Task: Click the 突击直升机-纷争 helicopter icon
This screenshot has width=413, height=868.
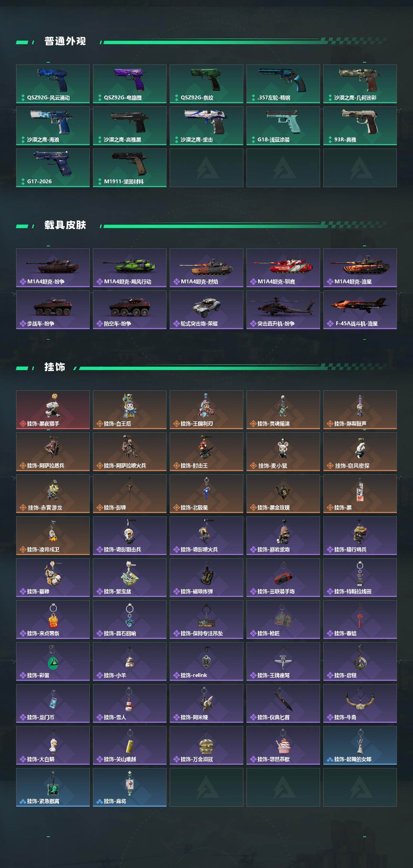Action: coord(283,310)
